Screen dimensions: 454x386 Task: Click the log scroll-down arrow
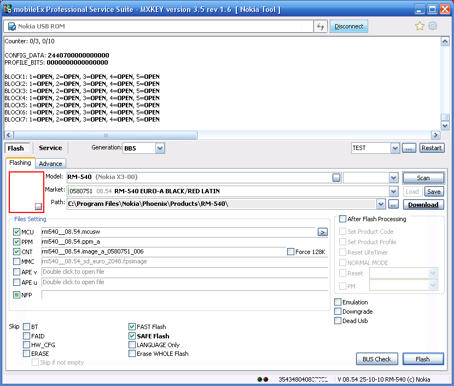(445, 126)
